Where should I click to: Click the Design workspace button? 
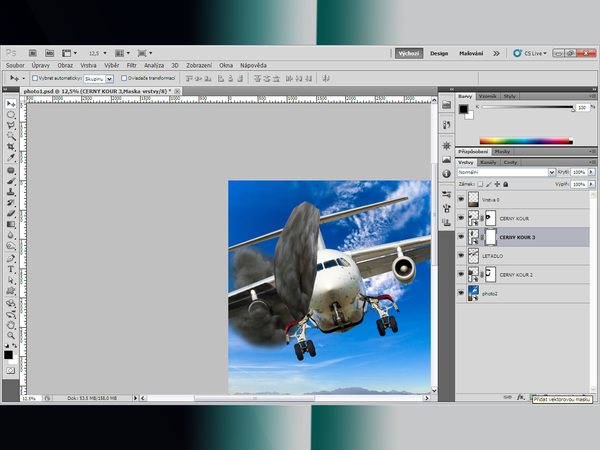[439, 53]
